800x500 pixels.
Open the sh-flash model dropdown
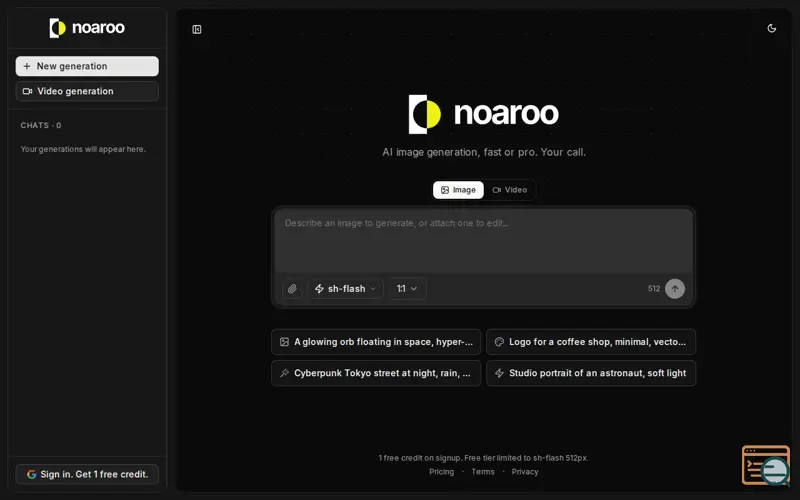coord(346,289)
